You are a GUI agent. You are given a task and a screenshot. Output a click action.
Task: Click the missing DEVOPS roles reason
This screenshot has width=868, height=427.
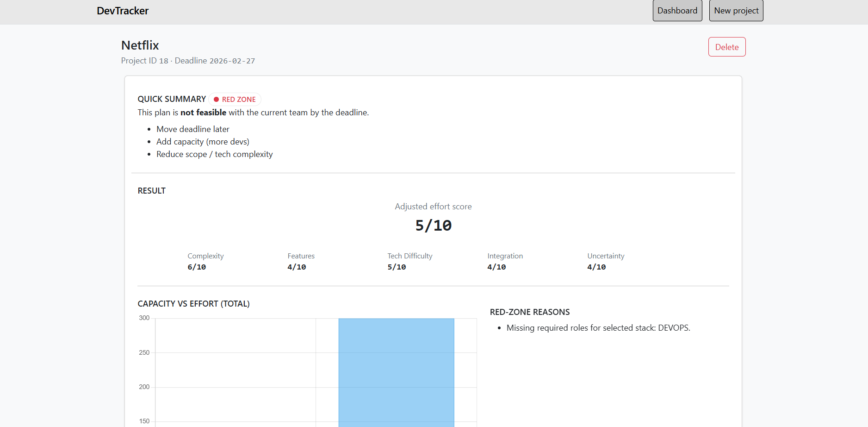(598, 328)
